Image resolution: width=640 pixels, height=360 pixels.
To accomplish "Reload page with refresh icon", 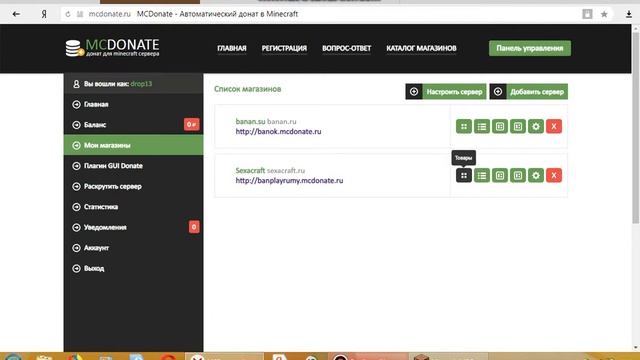I will tap(68, 14).
